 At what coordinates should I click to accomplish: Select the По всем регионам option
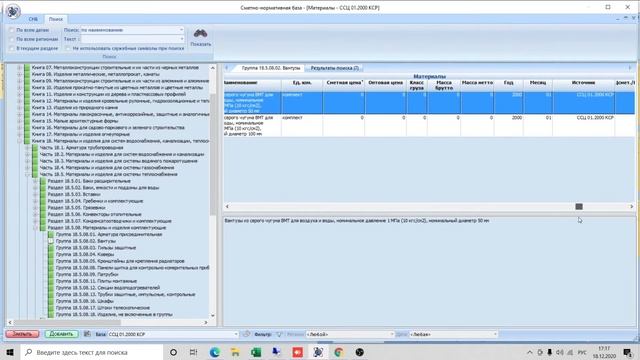point(12,39)
